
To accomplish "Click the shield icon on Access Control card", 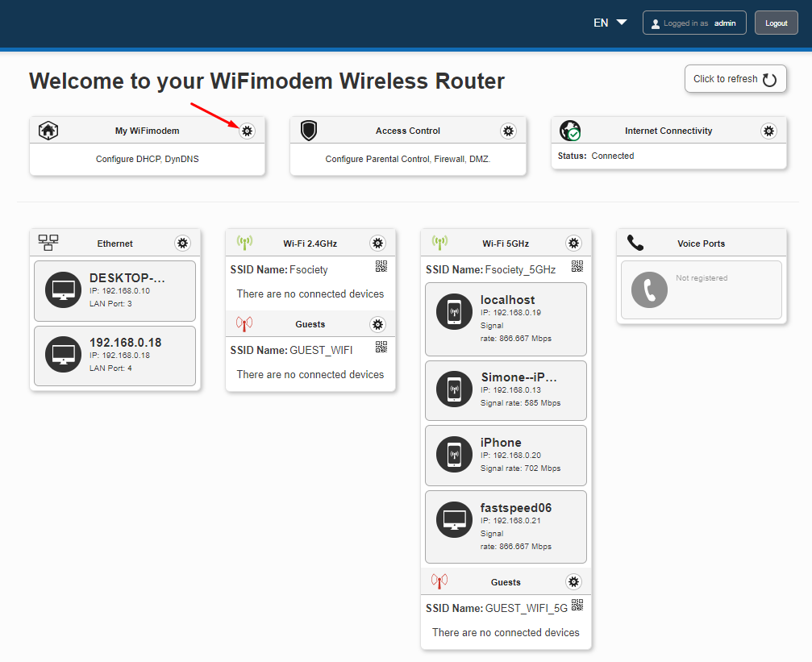I will pos(308,130).
